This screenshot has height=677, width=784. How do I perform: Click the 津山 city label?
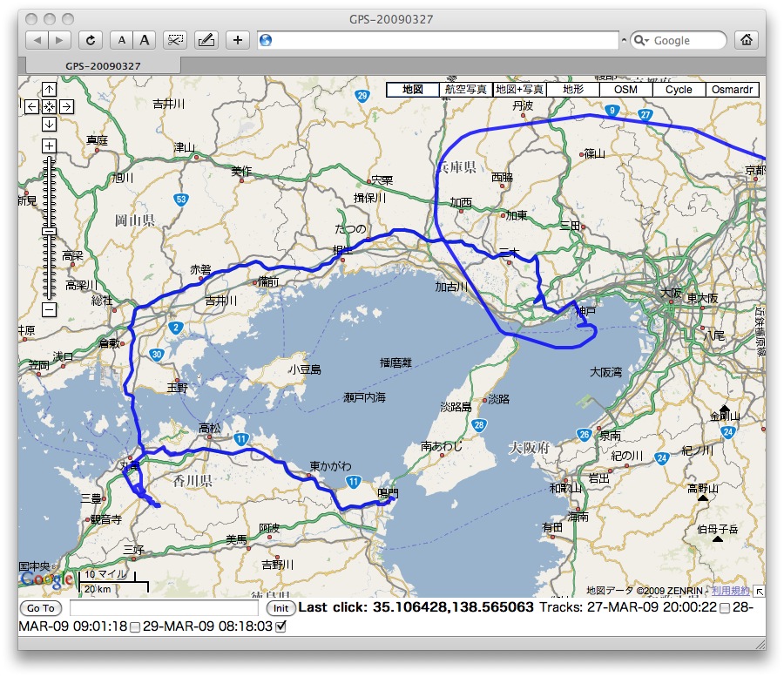tap(184, 147)
